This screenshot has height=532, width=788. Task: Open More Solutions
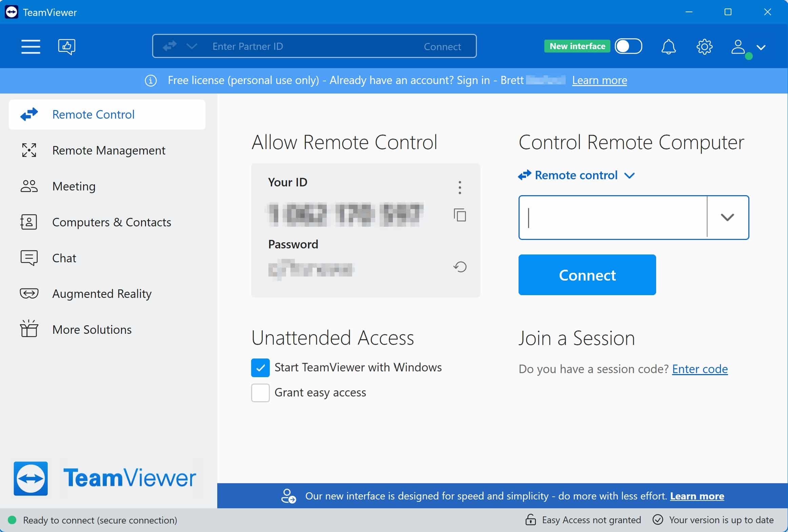click(107, 330)
